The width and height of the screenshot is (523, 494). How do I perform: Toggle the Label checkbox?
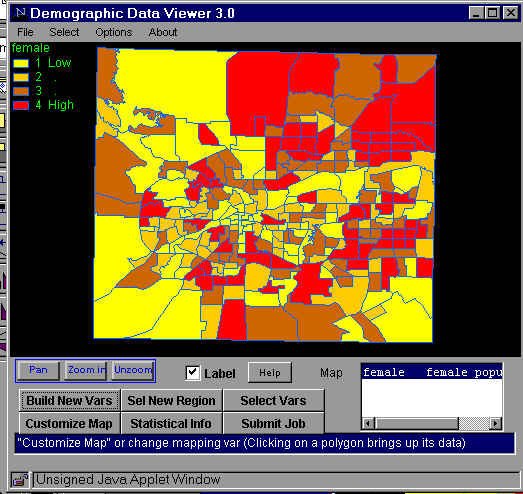193,373
